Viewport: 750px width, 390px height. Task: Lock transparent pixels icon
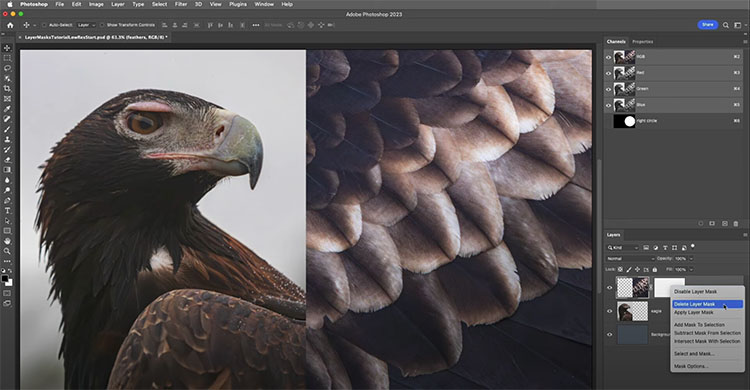coord(620,269)
